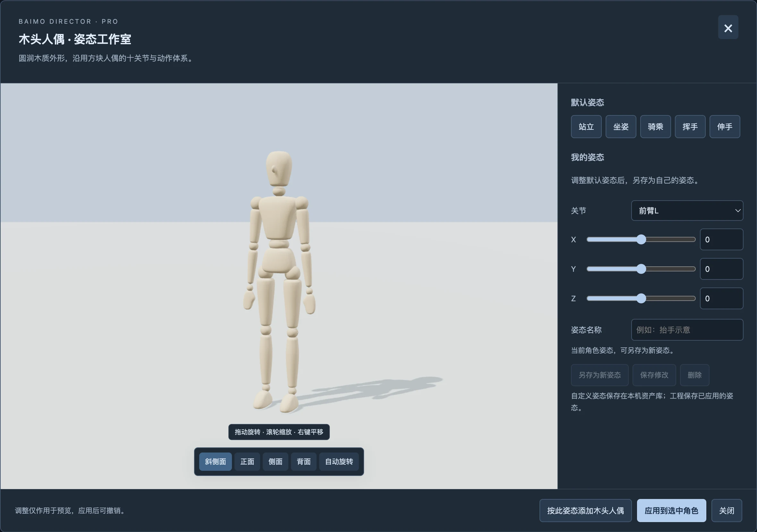Click the 关闭 button in the footer
Screen dimensions: 757x532
coord(726,511)
